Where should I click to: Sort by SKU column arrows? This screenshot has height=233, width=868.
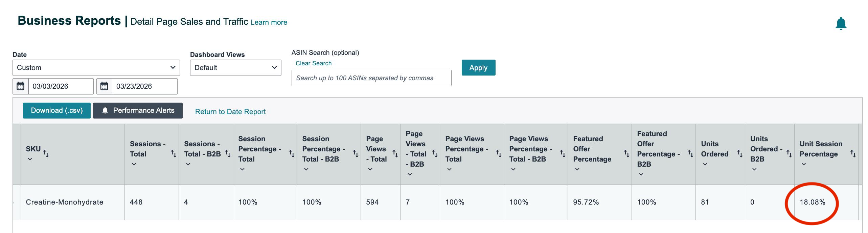[46, 154]
